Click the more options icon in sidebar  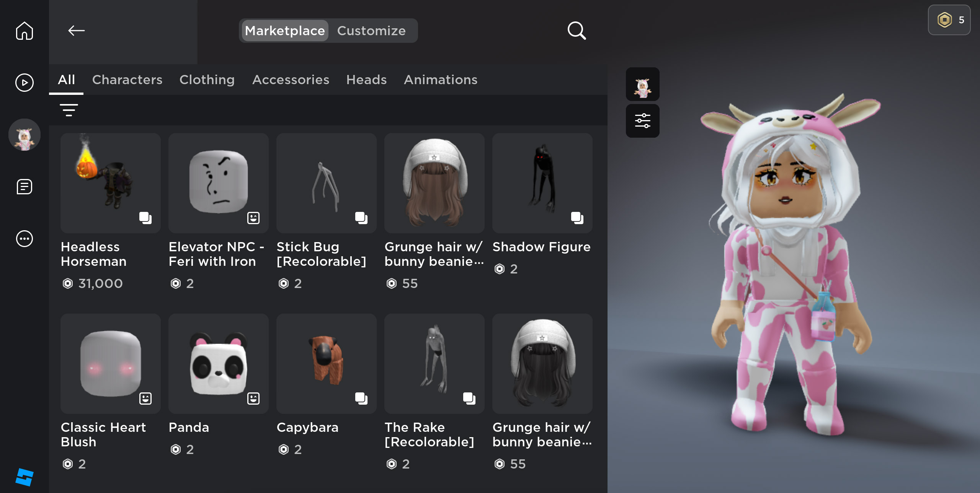click(25, 238)
